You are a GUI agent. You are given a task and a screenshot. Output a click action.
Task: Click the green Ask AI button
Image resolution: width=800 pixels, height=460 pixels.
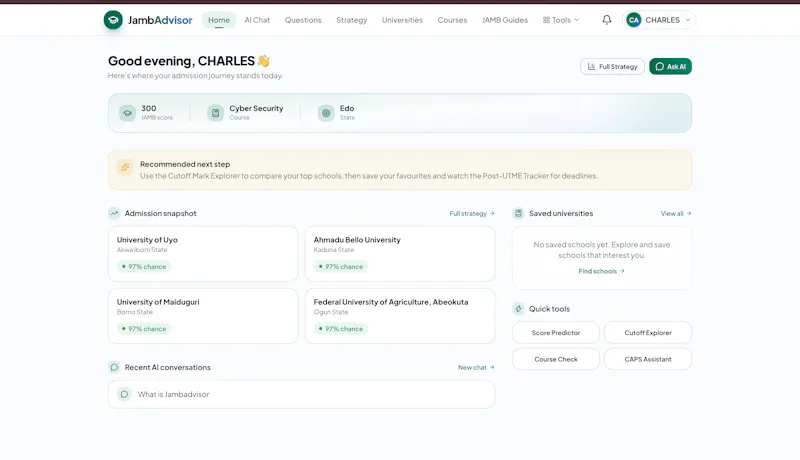(x=670, y=66)
